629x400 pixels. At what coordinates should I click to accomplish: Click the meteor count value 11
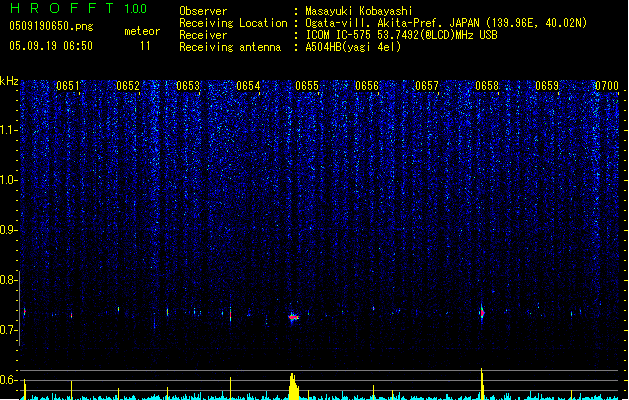[x=145, y=46]
